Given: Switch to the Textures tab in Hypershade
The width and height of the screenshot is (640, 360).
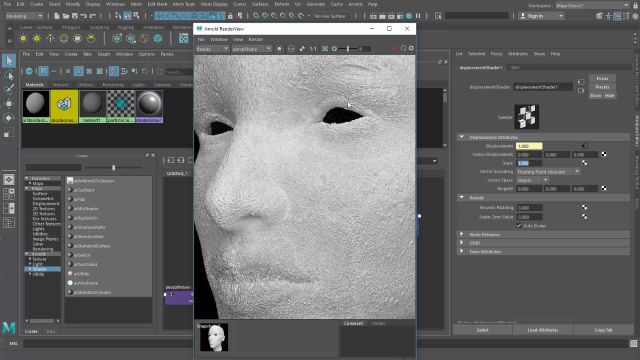Looking at the screenshot, I should [61, 84].
